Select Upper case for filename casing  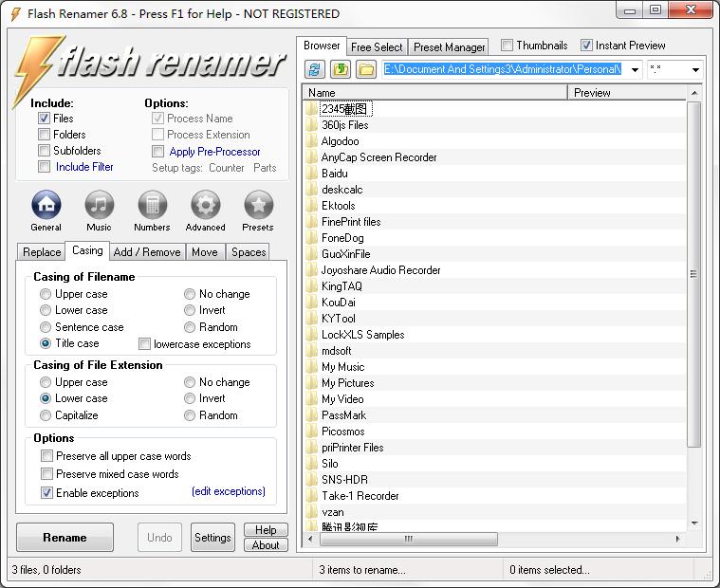coord(46,294)
